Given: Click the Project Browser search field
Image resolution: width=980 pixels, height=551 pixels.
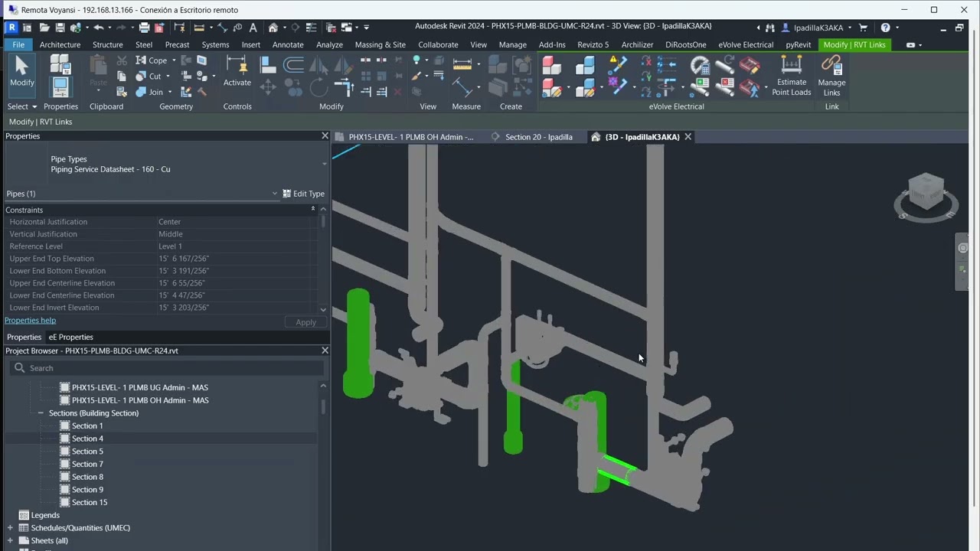Looking at the screenshot, I should click(x=167, y=368).
